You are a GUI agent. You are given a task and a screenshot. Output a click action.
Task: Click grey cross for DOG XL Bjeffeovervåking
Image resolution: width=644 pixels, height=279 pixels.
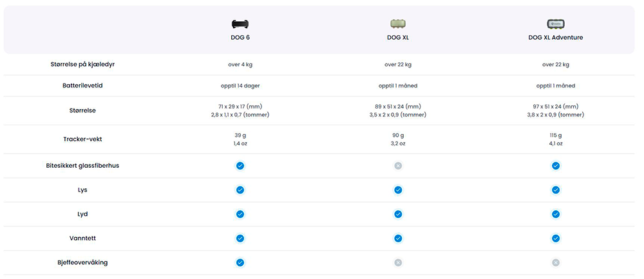398,263
